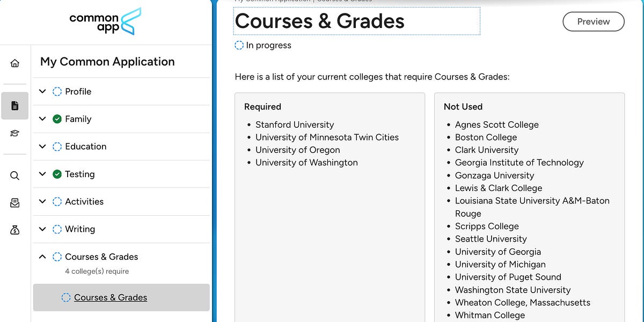Open the graduation cap colleges icon
Viewport: 644px width, 322px height.
click(x=14, y=133)
